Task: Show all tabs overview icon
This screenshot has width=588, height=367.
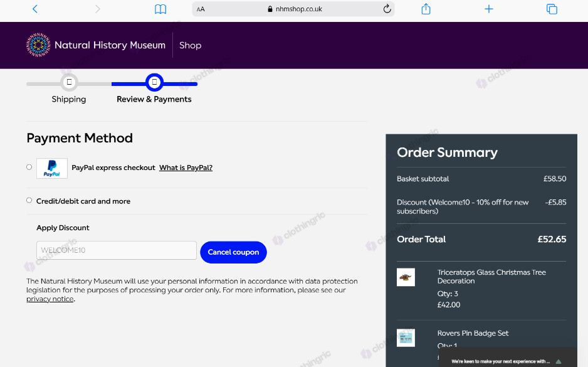Action: [552, 9]
